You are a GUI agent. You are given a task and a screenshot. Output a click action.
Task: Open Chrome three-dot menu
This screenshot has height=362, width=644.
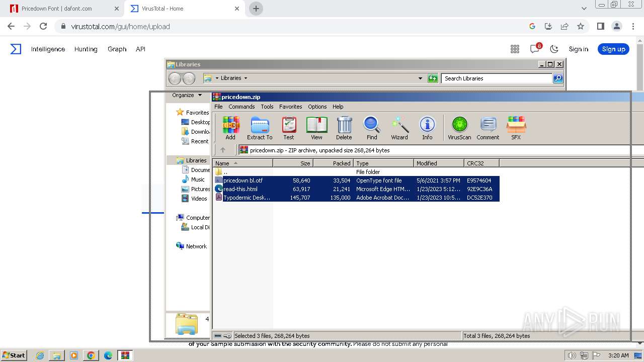(x=632, y=26)
